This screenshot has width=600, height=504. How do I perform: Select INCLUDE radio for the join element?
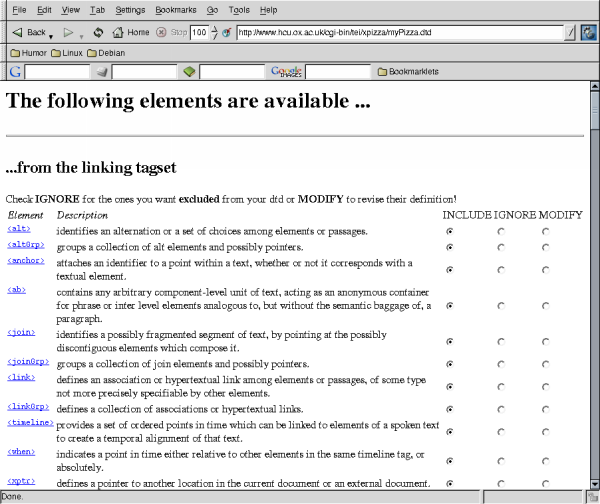coord(451,340)
